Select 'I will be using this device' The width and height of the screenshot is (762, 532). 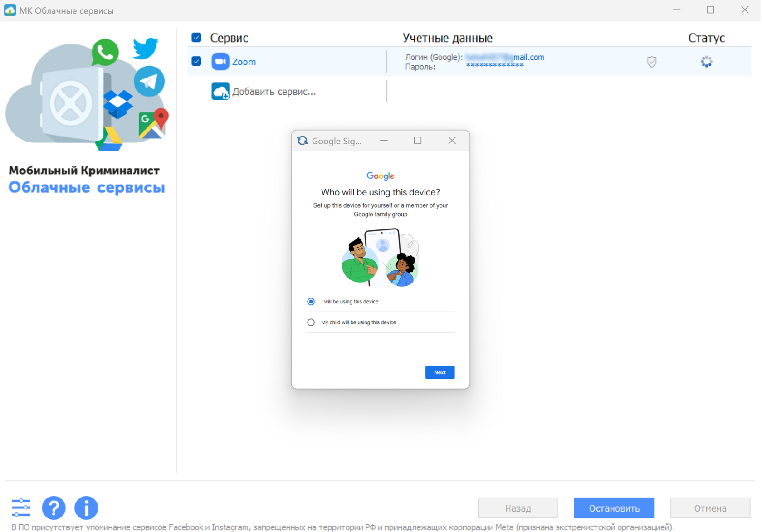point(311,302)
